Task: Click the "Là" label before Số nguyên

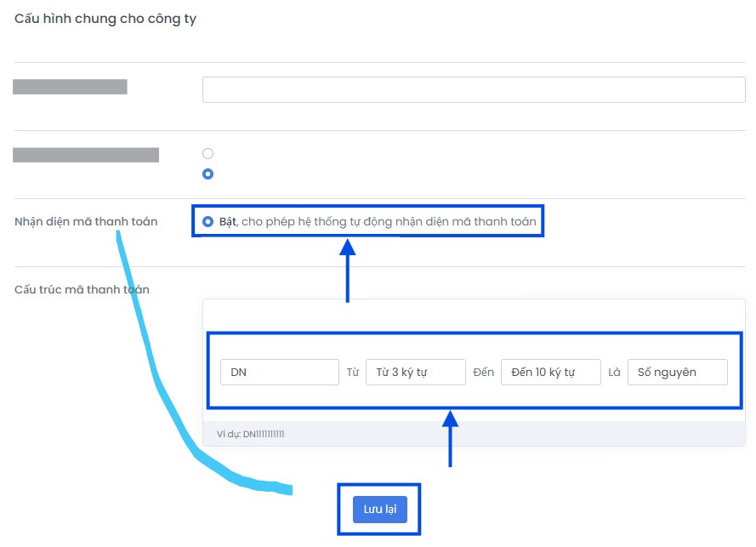Action: 614,373
